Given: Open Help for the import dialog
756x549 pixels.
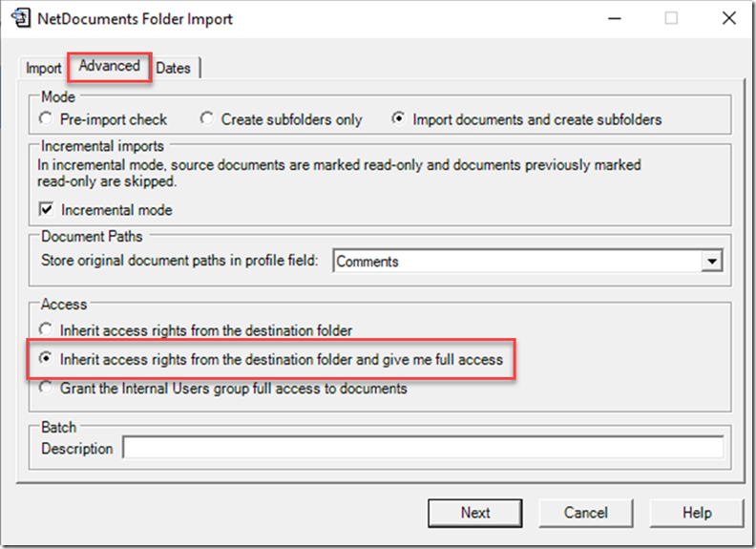Looking at the screenshot, I should tap(697, 513).
